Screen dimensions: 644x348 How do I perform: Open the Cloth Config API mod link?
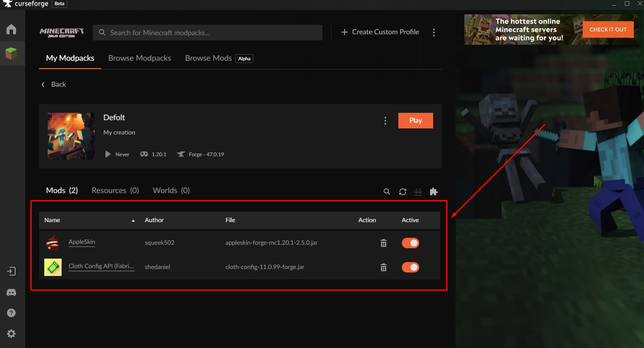pos(102,266)
